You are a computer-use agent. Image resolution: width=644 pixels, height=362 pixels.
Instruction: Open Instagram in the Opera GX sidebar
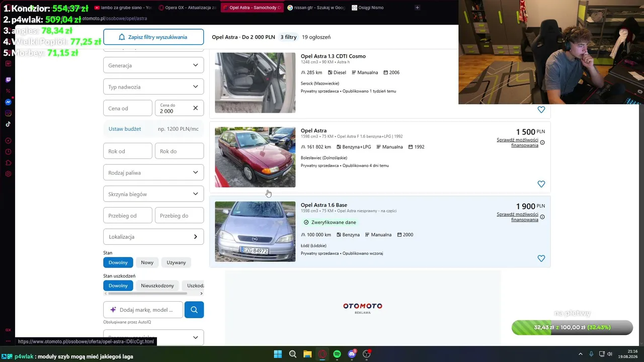8,113
